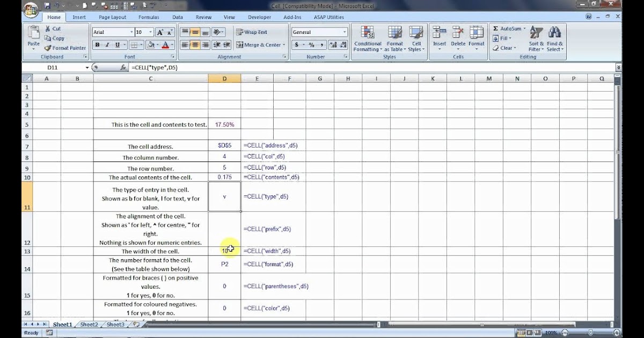The image size is (644, 338).
Task: Decrease decimal places
Action: [x=342, y=45]
